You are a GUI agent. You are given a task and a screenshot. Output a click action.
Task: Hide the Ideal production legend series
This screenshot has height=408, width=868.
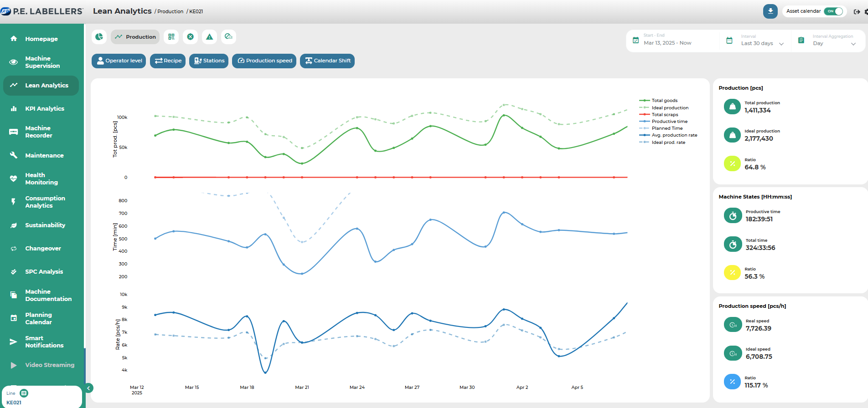pos(670,108)
